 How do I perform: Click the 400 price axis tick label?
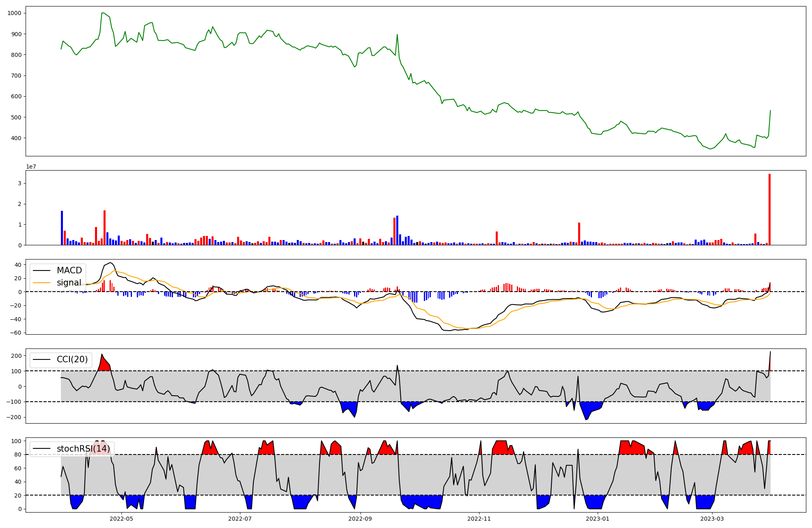pos(16,138)
